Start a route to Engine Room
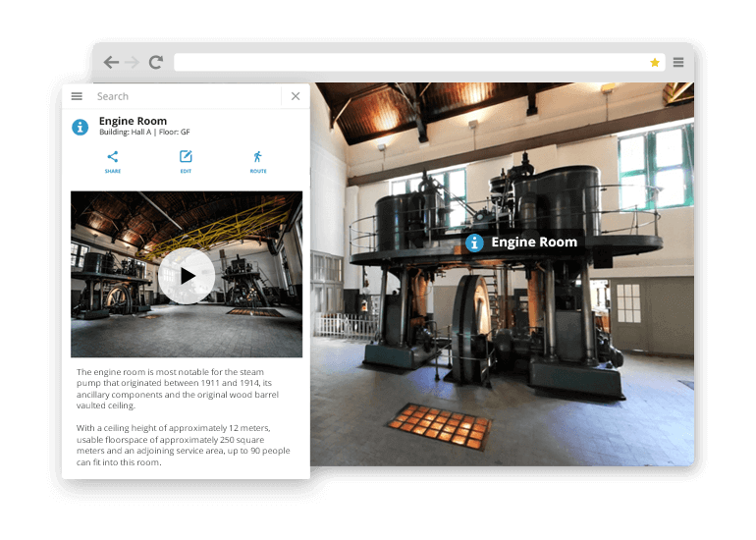The image size is (756, 540). [x=257, y=161]
